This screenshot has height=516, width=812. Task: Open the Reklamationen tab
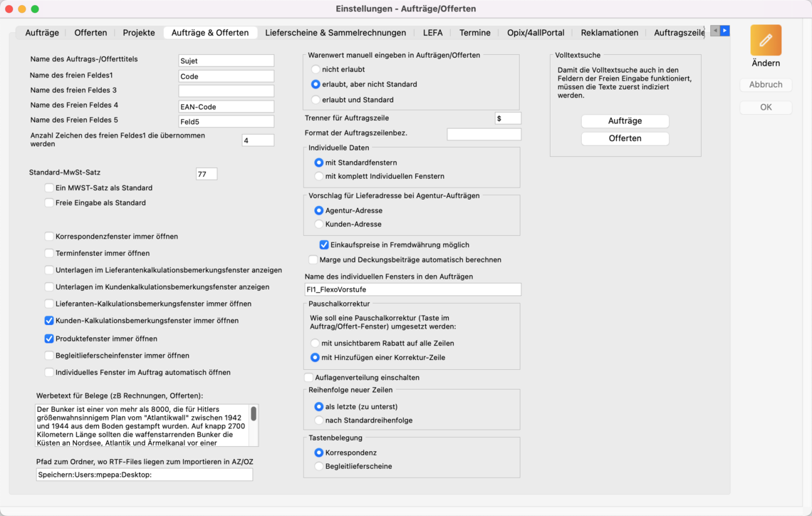point(609,33)
